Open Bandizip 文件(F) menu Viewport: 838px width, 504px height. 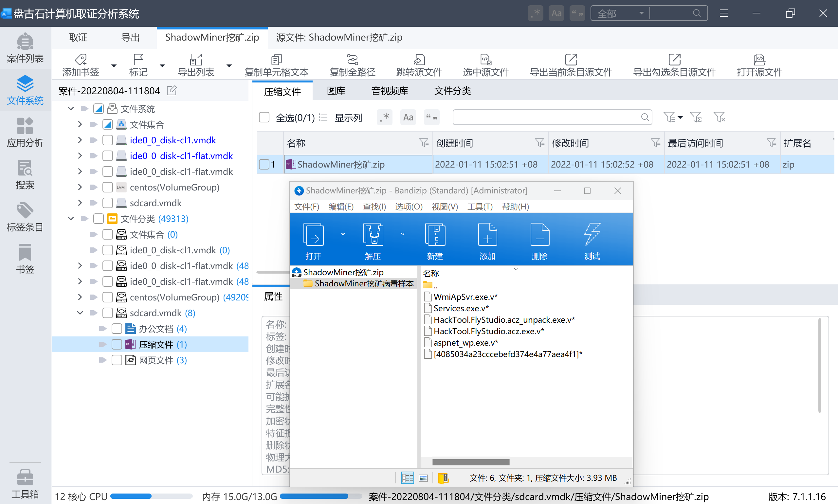(306, 207)
